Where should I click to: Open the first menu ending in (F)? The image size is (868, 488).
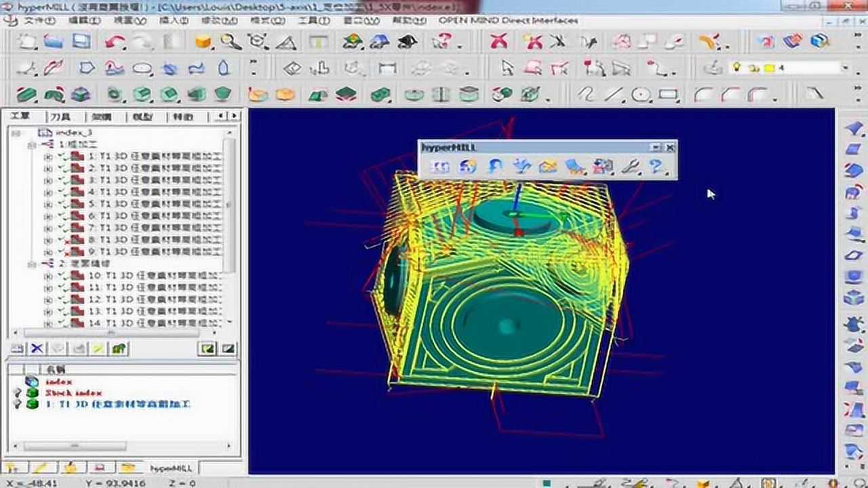pos(39,20)
